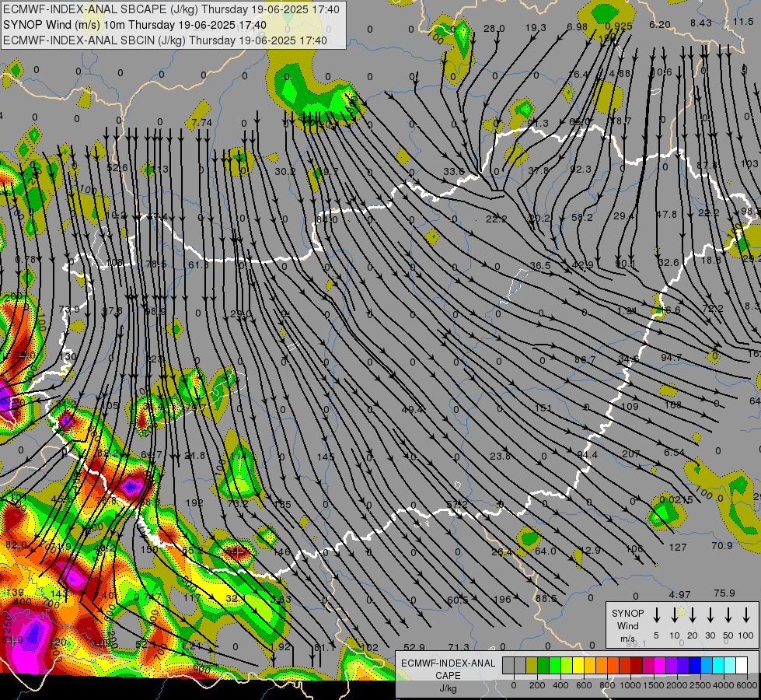Click the 4.97 value on the map

679,594
